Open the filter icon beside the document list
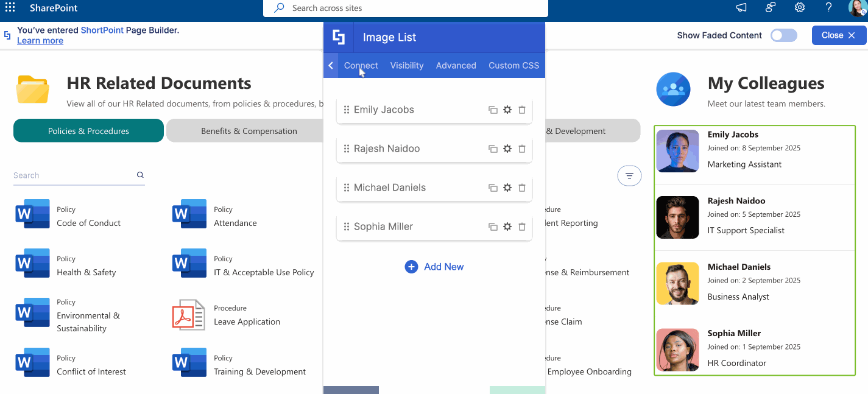868x394 pixels. [629, 175]
